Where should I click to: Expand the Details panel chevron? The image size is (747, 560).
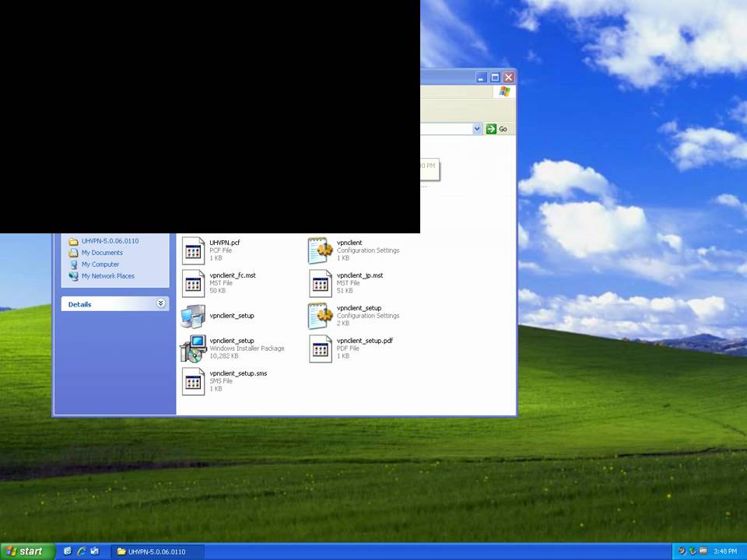(x=161, y=303)
